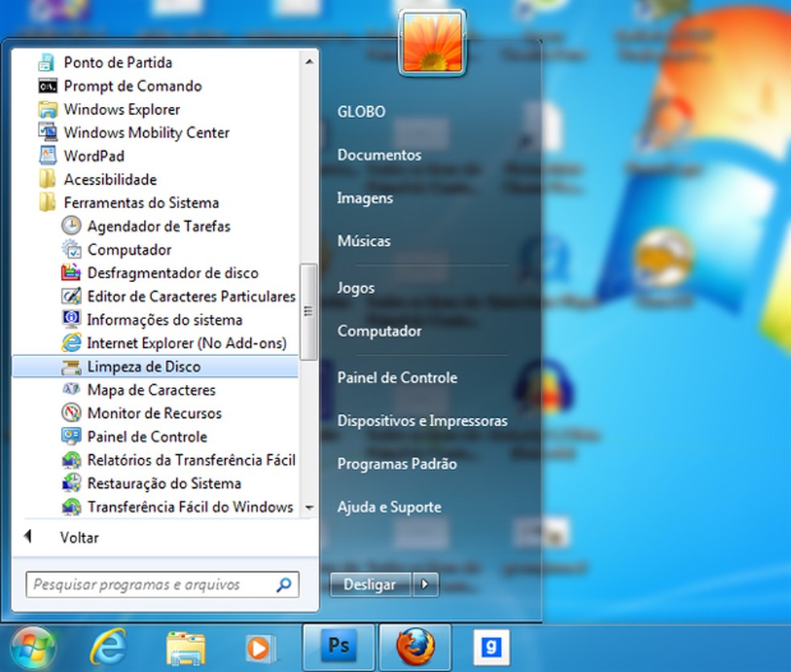
Task: Start Restauração do Sistema
Action: click(164, 483)
